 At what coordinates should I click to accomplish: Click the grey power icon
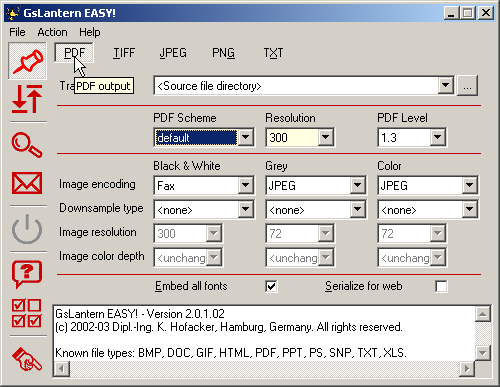[27, 229]
